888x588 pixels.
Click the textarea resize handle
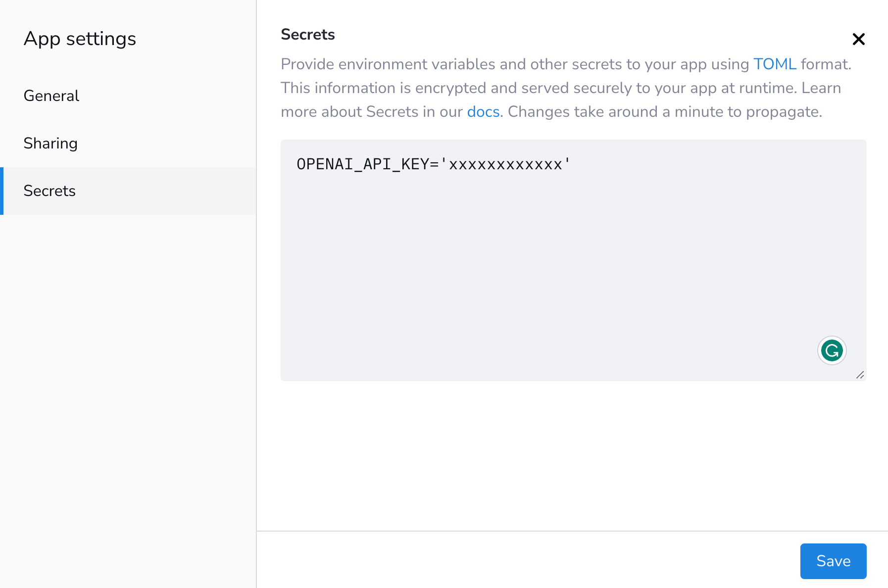pos(860,375)
